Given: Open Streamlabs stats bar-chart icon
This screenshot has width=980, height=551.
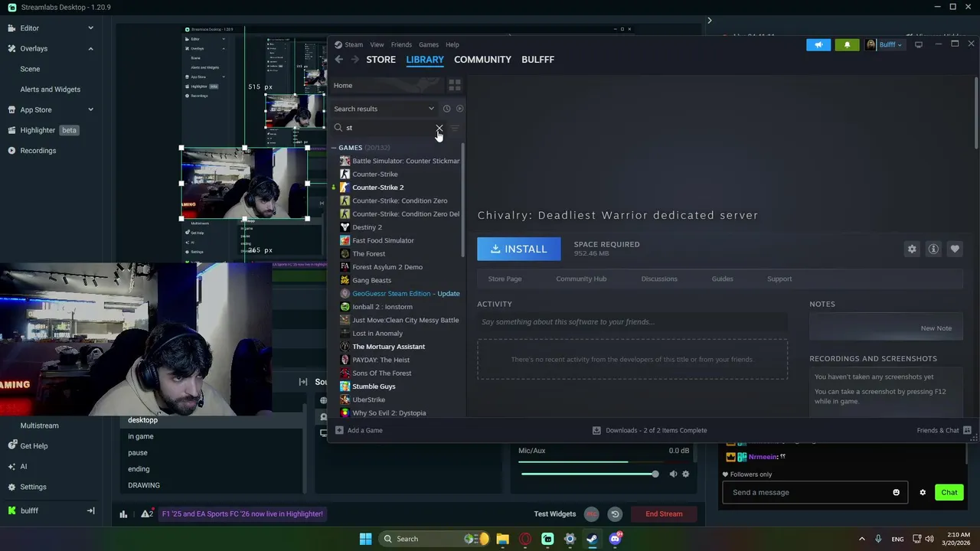Looking at the screenshot, I should pos(123,514).
